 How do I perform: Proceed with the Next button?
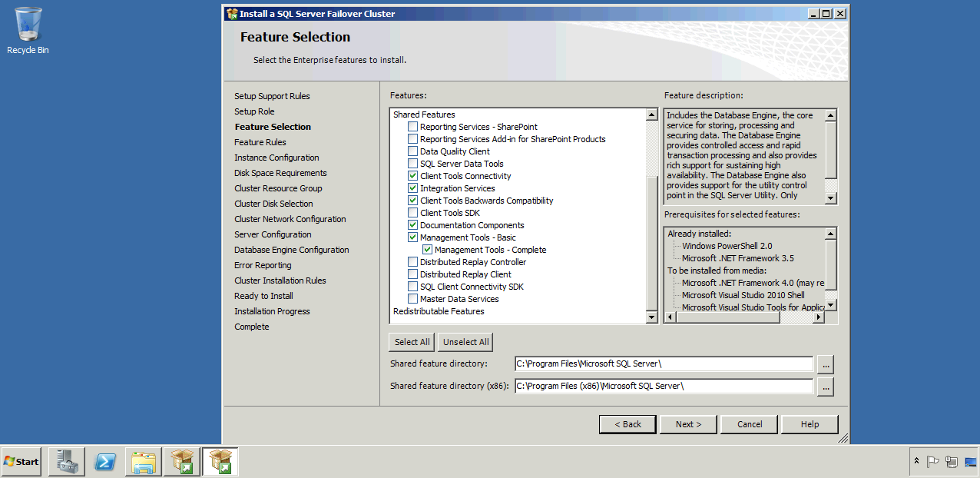point(689,424)
